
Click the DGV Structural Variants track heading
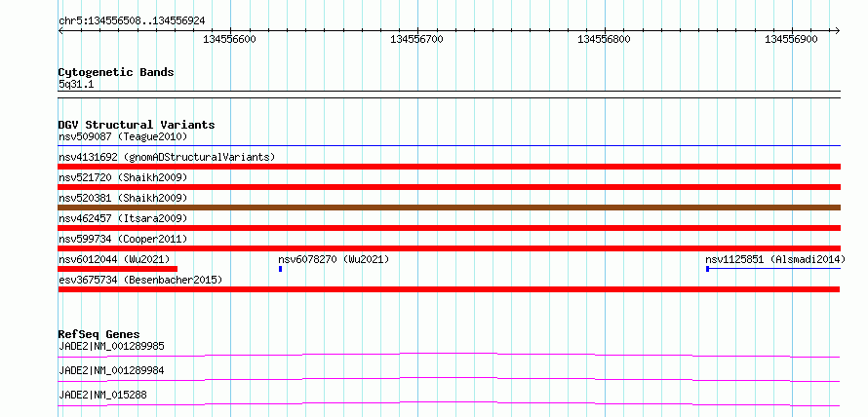[137, 125]
